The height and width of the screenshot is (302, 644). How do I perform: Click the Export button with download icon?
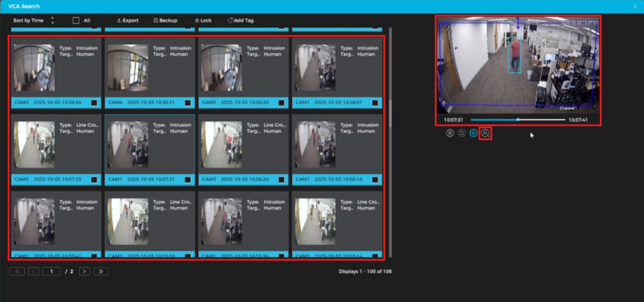127,21
